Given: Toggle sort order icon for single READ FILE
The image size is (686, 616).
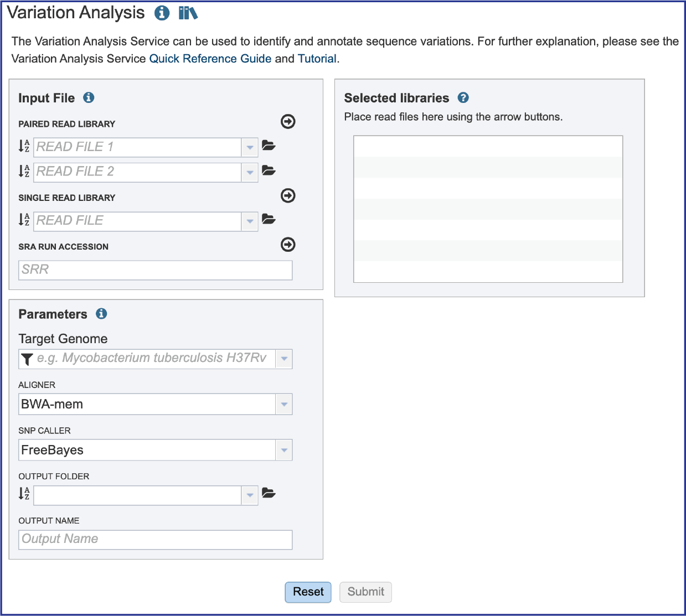Looking at the screenshot, I should (24, 220).
